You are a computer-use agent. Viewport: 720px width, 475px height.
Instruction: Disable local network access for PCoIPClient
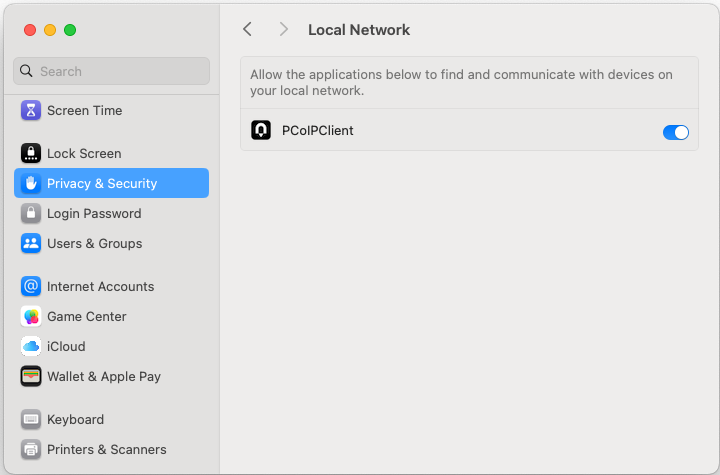coord(675,132)
